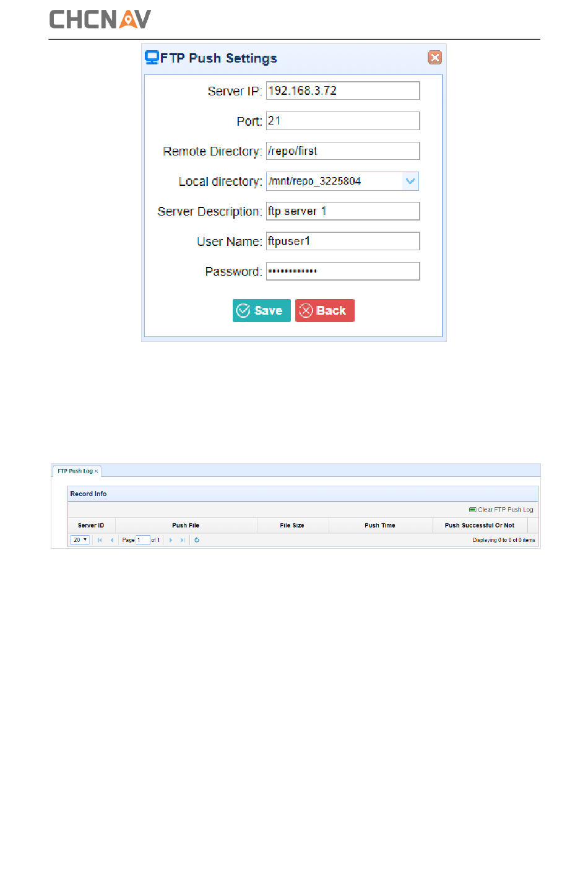588x879 pixels.
Task: Save the FTP push settings
Action: 261,311
